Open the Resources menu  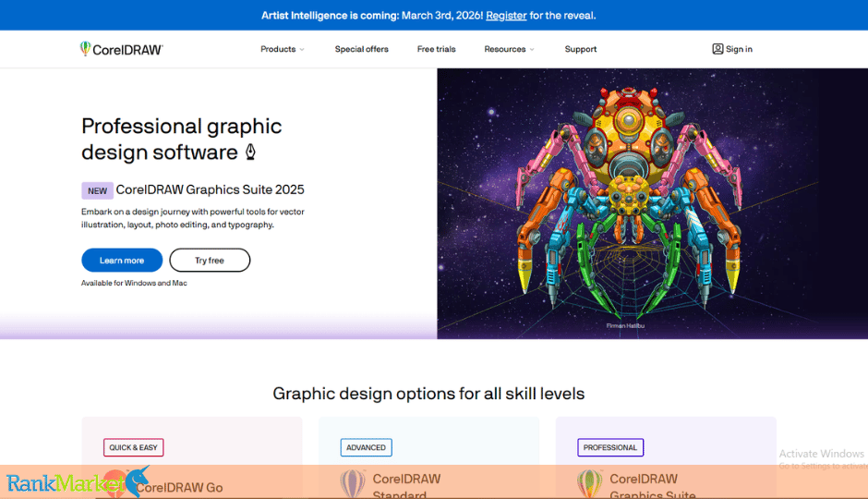pyautogui.click(x=505, y=49)
